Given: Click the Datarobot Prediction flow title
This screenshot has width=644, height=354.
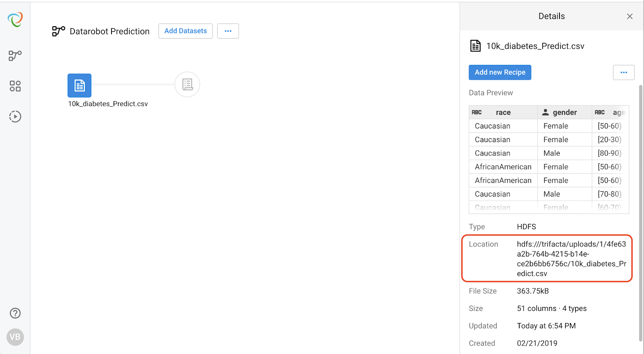Looking at the screenshot, I should (109, 31).
